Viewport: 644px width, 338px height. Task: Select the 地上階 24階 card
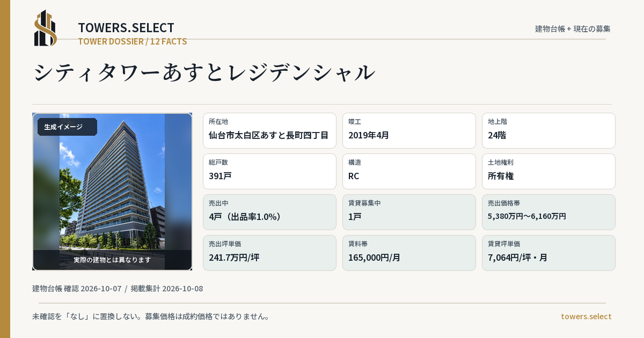(x=548, y=130)
